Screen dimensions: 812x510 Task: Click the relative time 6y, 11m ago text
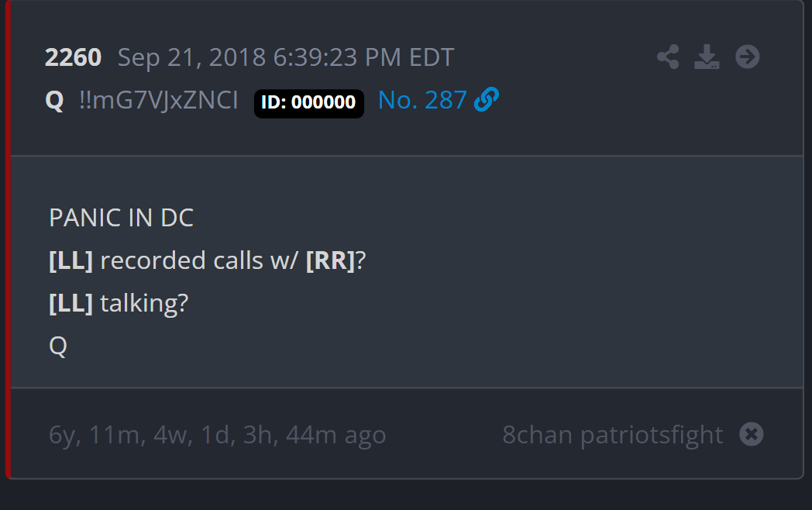pos(218,435)
